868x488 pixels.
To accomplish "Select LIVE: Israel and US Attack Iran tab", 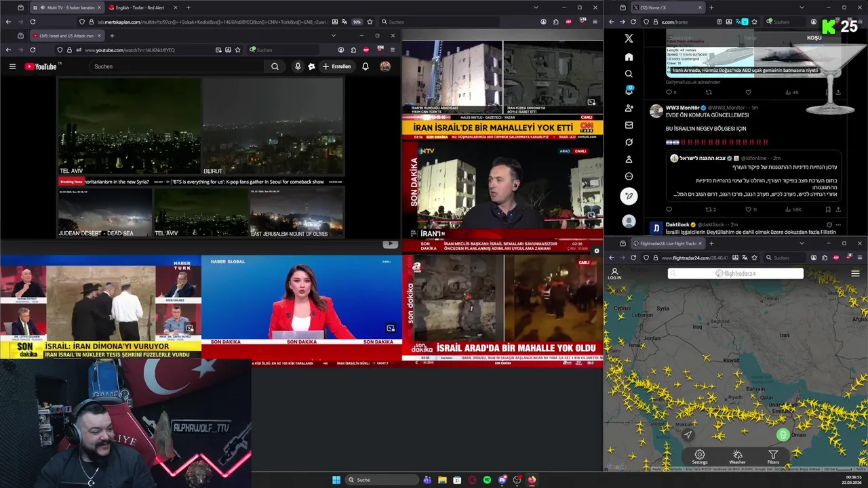I will coord(66,36).
